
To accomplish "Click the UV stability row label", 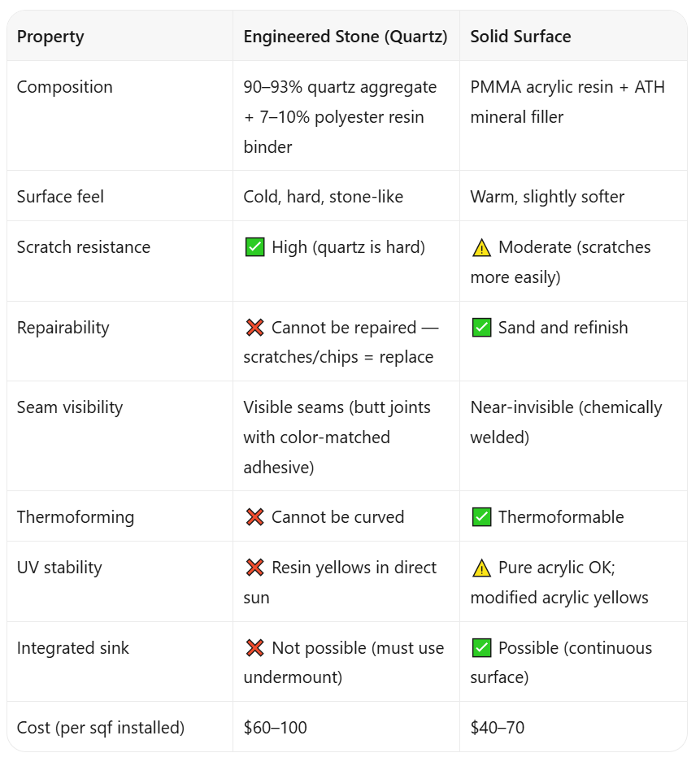I will pyautogui.click(x=59, y=568).
